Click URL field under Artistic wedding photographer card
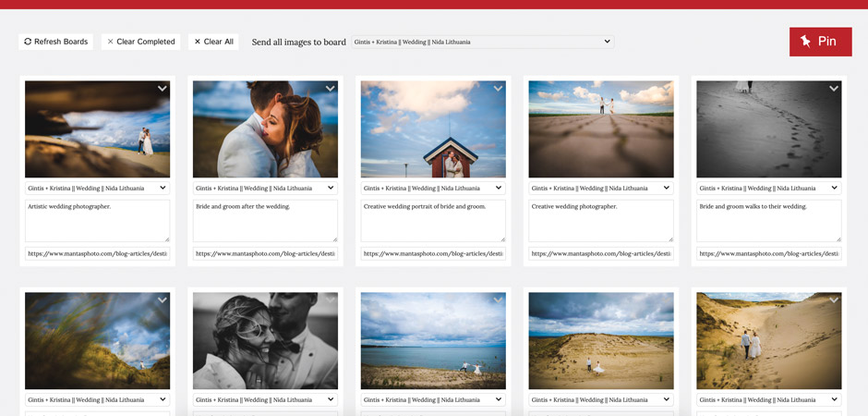The width and height of the screenshot is (868, 416). point(98,253)
